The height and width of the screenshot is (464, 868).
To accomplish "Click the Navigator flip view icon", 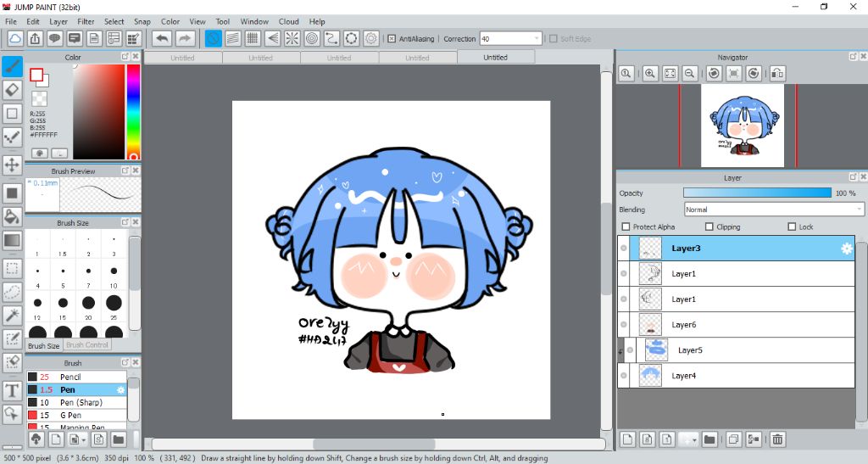I will point(777,74).
